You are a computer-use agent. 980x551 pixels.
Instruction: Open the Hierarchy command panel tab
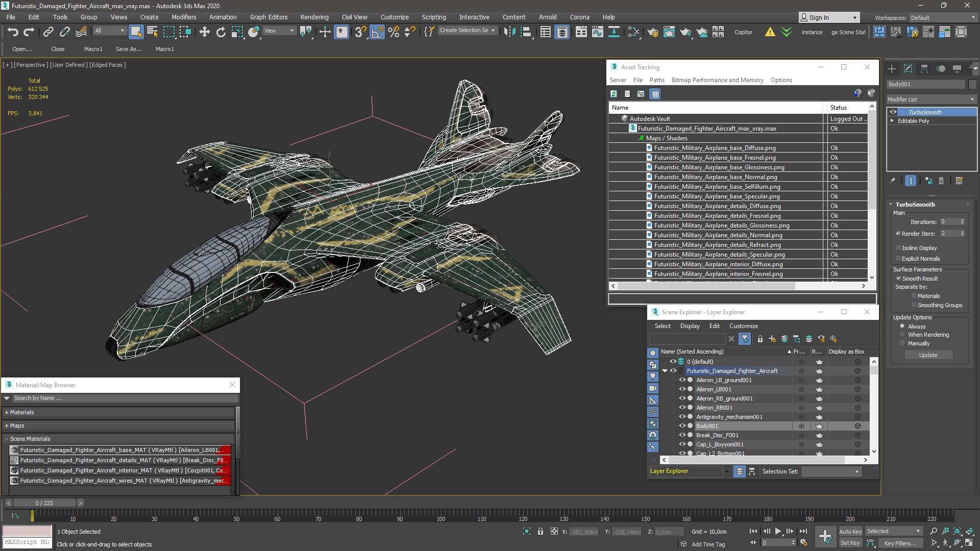coord(924,68)
